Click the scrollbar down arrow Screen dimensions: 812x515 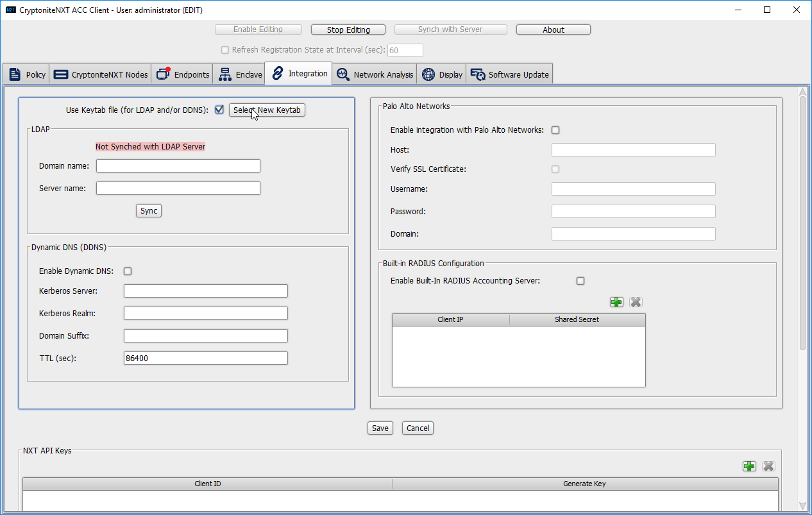point(802,506)
